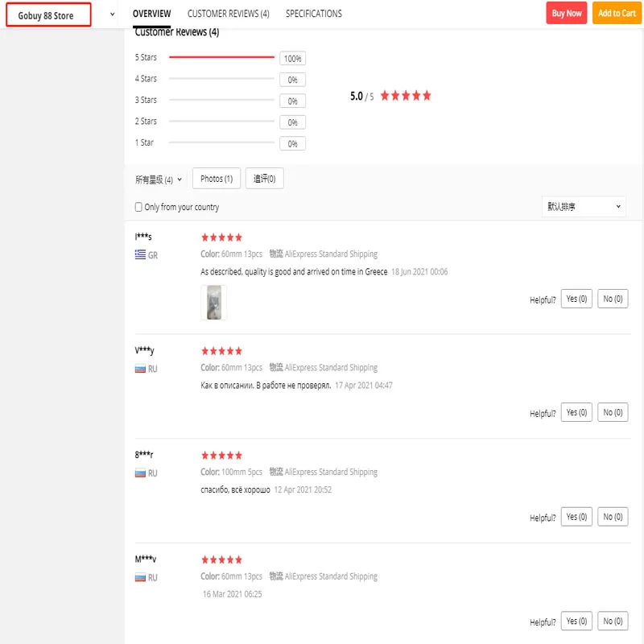Open the 所有星级 (4) star filter dropdown
This screenshot has height=644, width=644.
coord(159,180)
